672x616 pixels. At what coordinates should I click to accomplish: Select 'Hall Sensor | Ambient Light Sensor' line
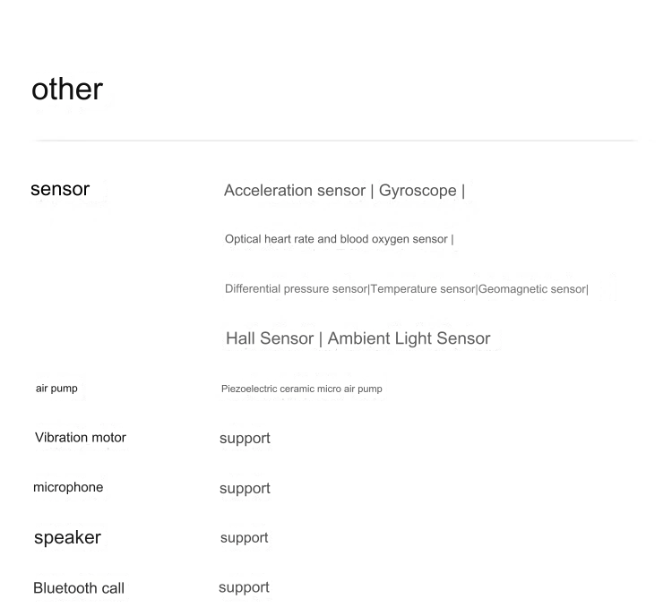coord(358,338)
